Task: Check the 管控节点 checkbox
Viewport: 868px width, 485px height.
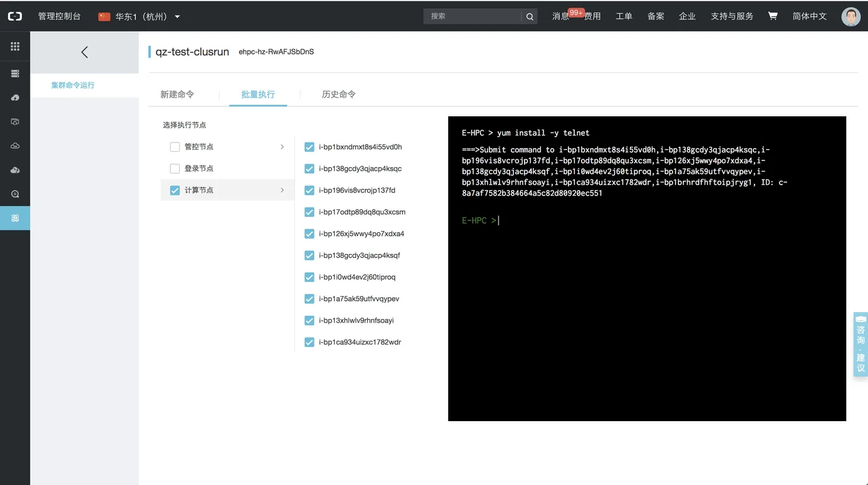Action: click(x=175, y=147)
